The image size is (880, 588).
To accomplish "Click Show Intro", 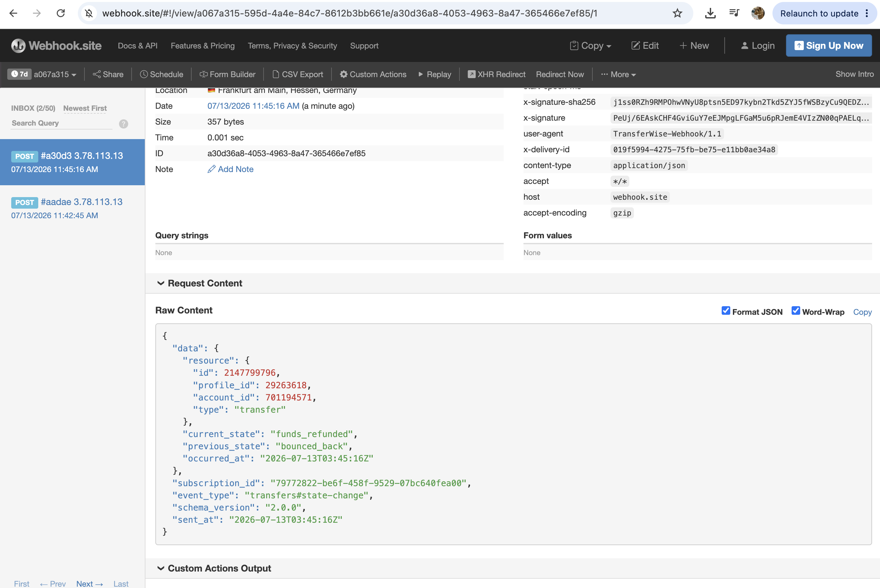I will pos(855,74).
